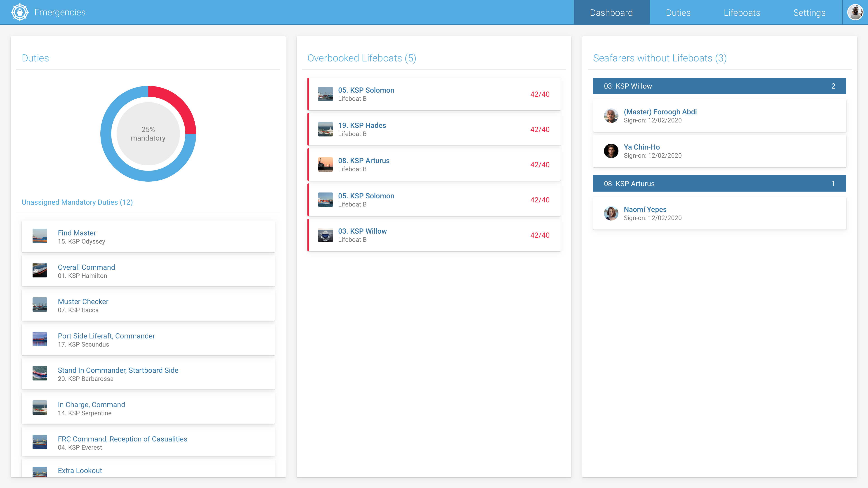Open the Lifeboats tab
This screenshot has height=488, width=868.
pyautogui.click(x=742, y=12)
